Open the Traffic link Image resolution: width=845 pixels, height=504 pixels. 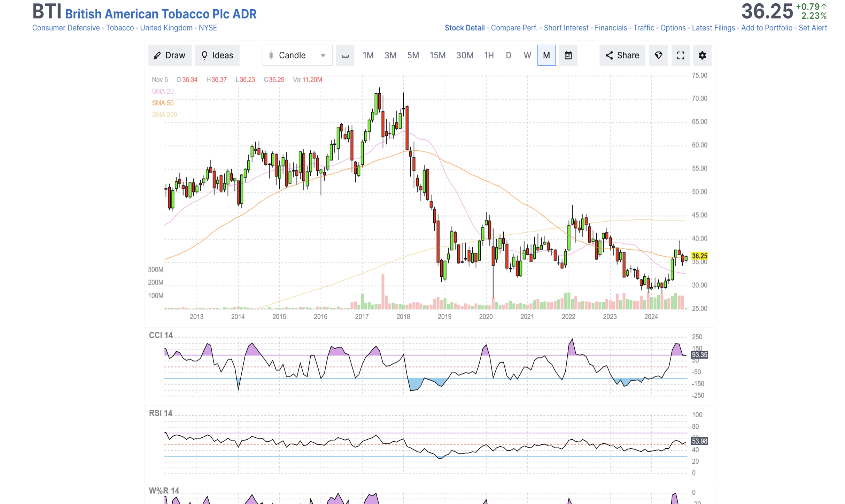pos(644,28)
